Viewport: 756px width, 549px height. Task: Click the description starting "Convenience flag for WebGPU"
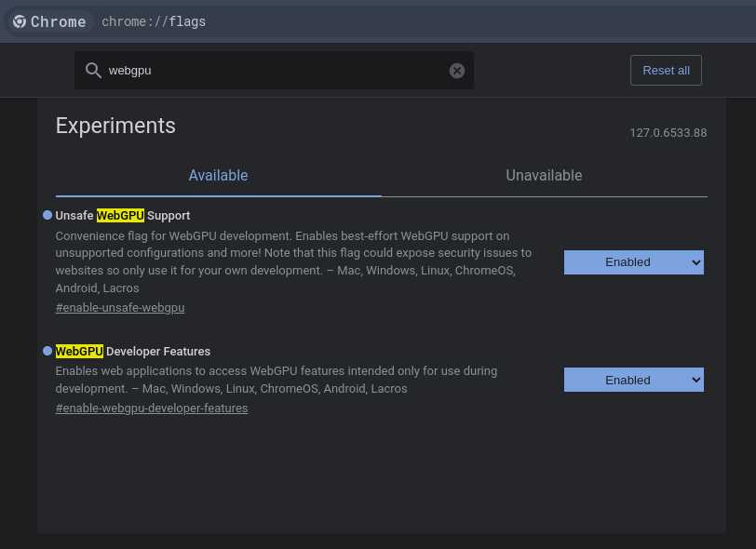tap(293, 261)
